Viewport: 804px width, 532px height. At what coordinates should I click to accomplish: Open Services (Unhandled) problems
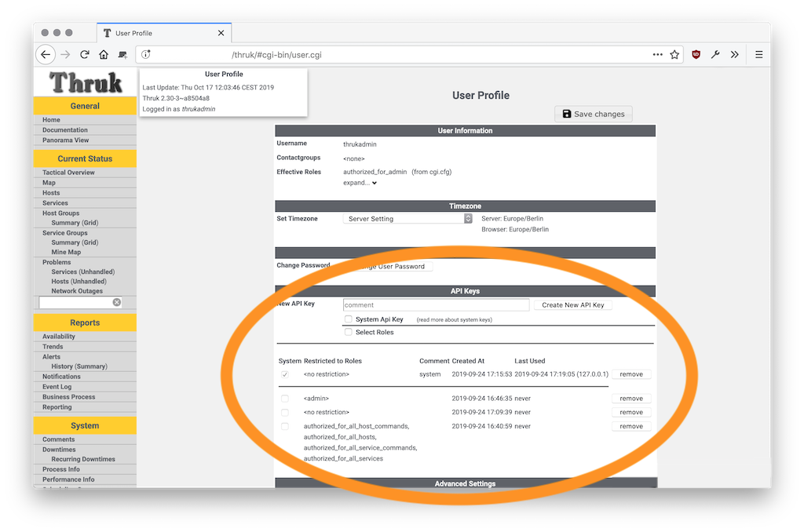(83, 271)
